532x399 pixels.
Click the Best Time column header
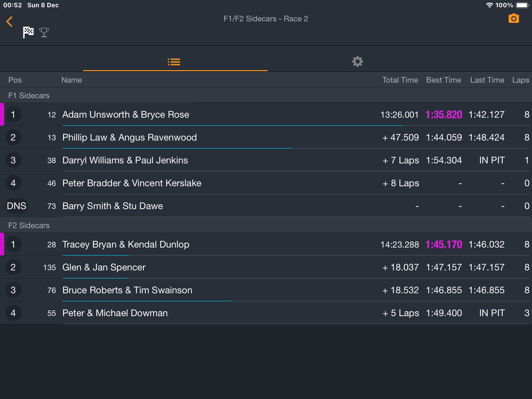pos(444,80)
